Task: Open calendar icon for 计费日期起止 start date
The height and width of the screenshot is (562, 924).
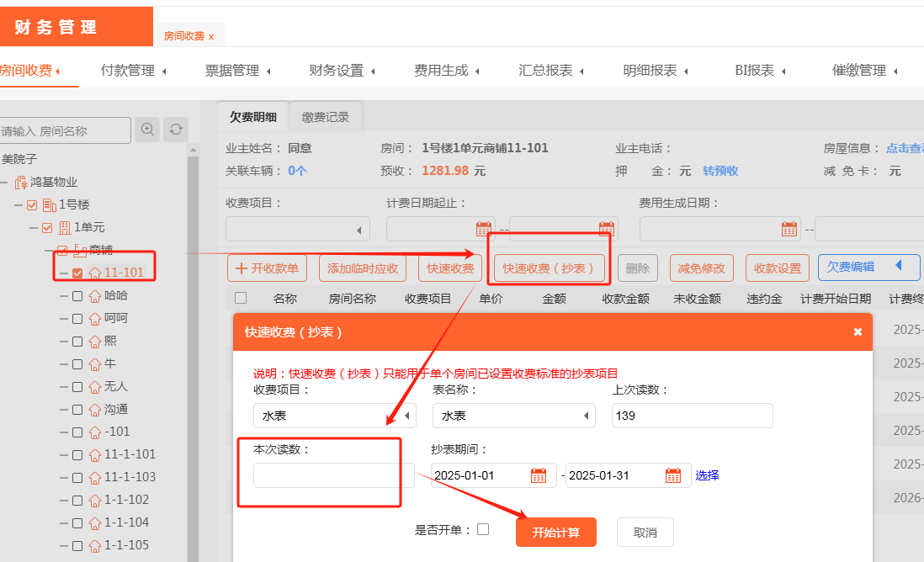Action: pyautogui.click(x=483, y=229)
